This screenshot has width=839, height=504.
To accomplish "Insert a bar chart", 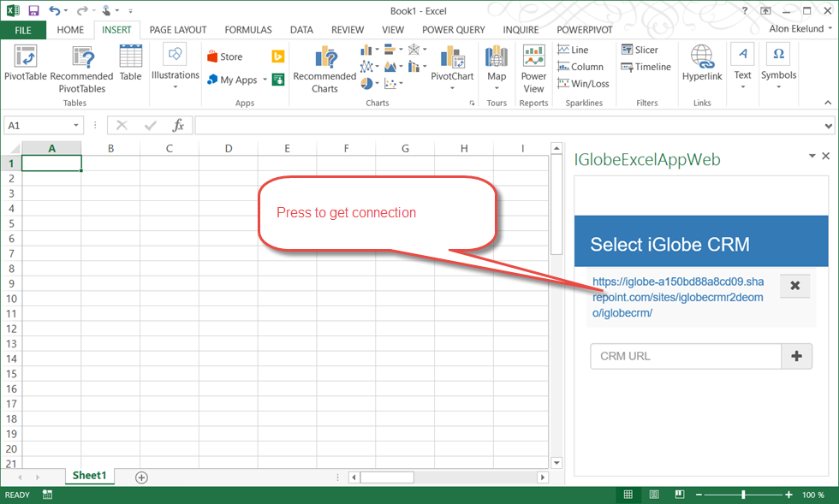I will tap(393, 50).
